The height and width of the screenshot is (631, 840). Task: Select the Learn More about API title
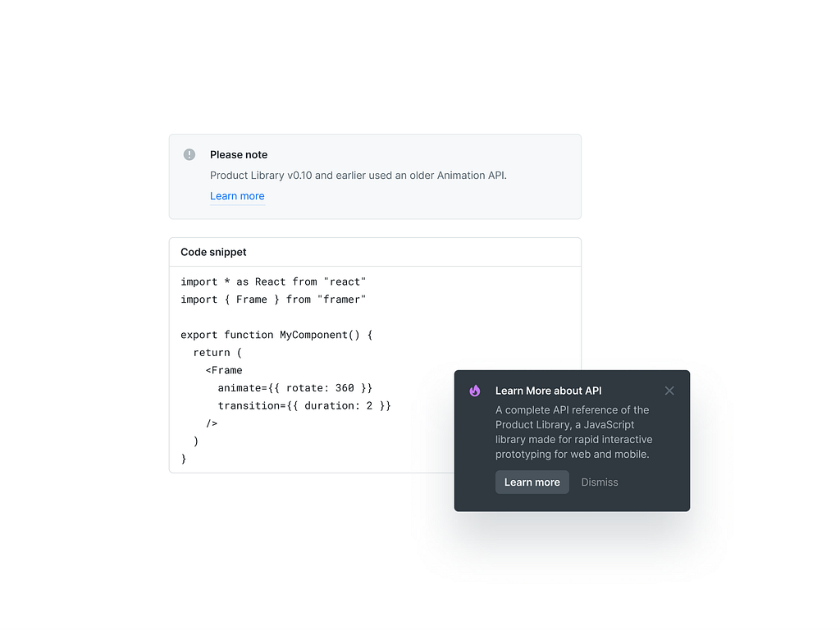pos(548,391)
